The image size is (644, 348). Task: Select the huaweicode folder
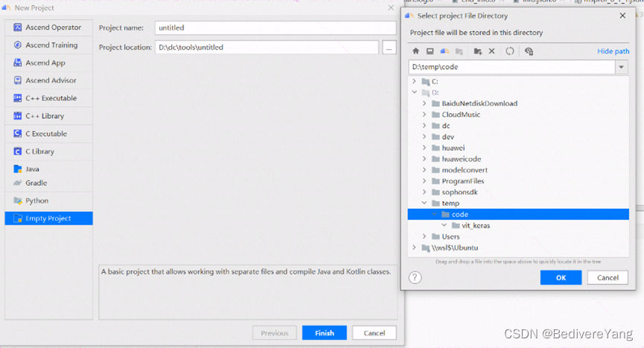click(x=518, y=159)
